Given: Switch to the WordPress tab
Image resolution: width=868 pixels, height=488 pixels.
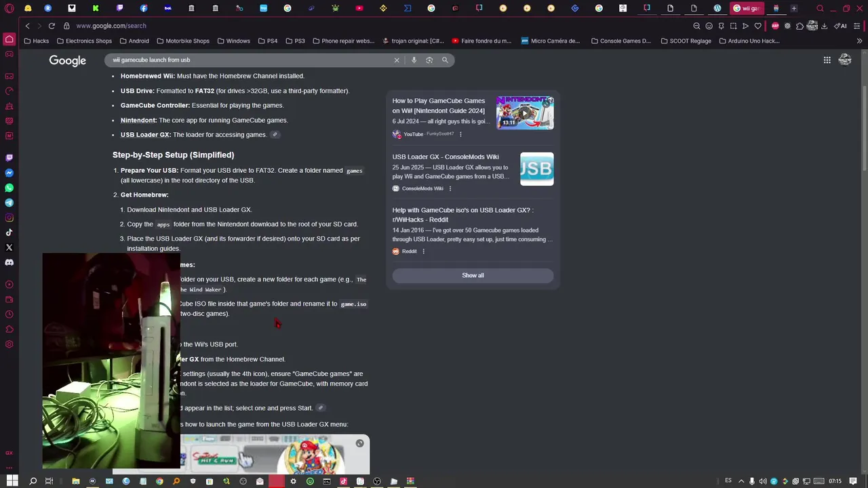Looking at the screenshot, I should click(717, 9).
